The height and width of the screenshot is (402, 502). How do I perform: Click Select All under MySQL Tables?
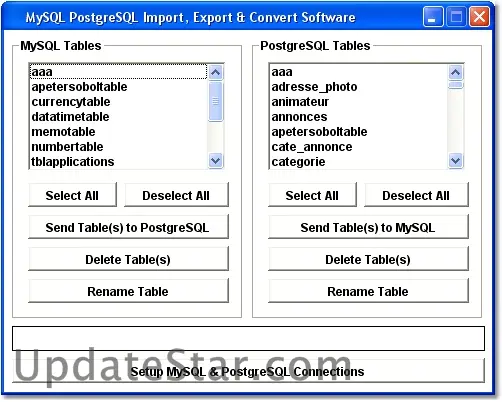(72, 195)
